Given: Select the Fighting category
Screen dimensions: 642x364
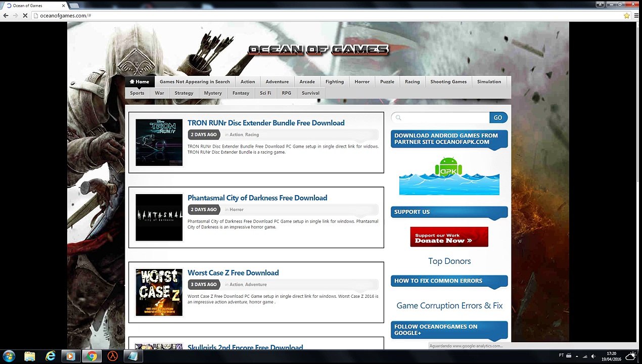Looking at the screenshot, I should coord(334,81).
